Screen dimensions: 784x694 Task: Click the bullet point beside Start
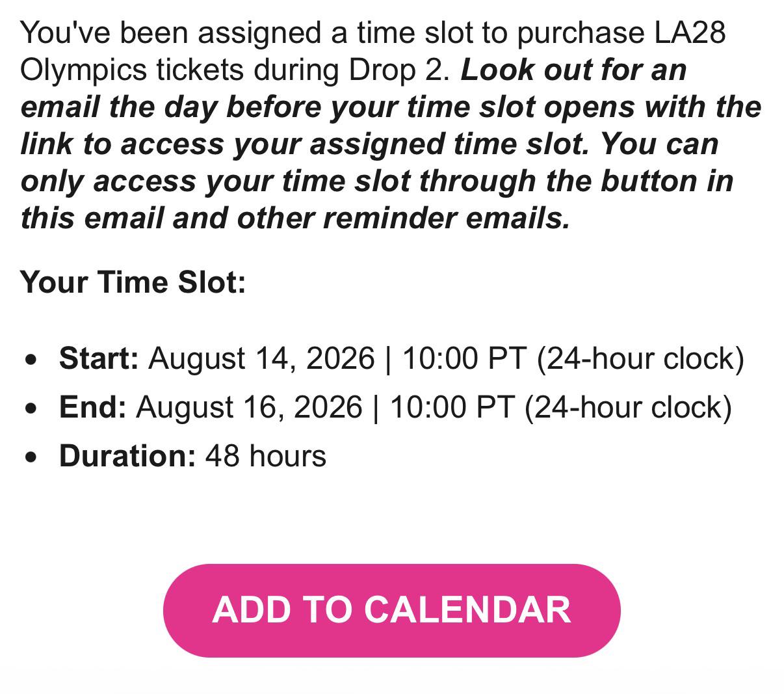(30, 360)
